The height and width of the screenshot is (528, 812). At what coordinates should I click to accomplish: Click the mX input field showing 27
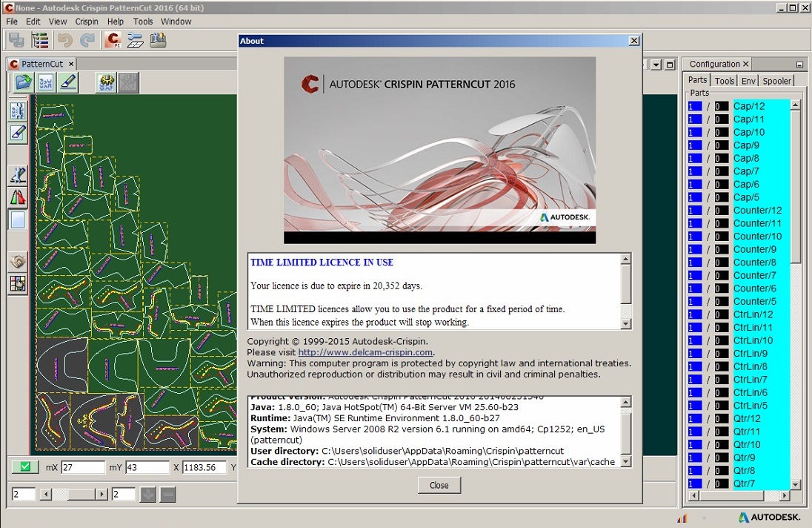[83, 467]
